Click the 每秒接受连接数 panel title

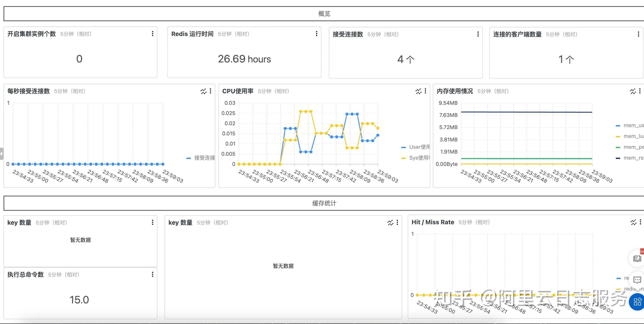[29, 91]
